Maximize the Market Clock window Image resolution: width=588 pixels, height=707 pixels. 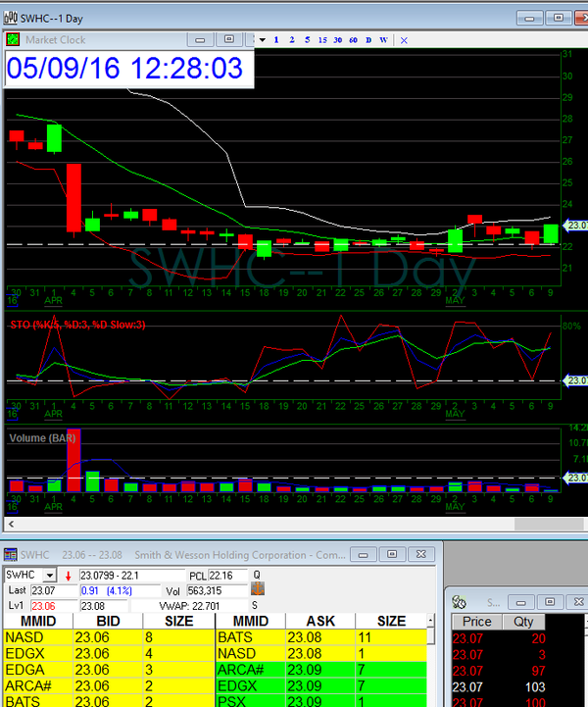(x=228, y=39)
